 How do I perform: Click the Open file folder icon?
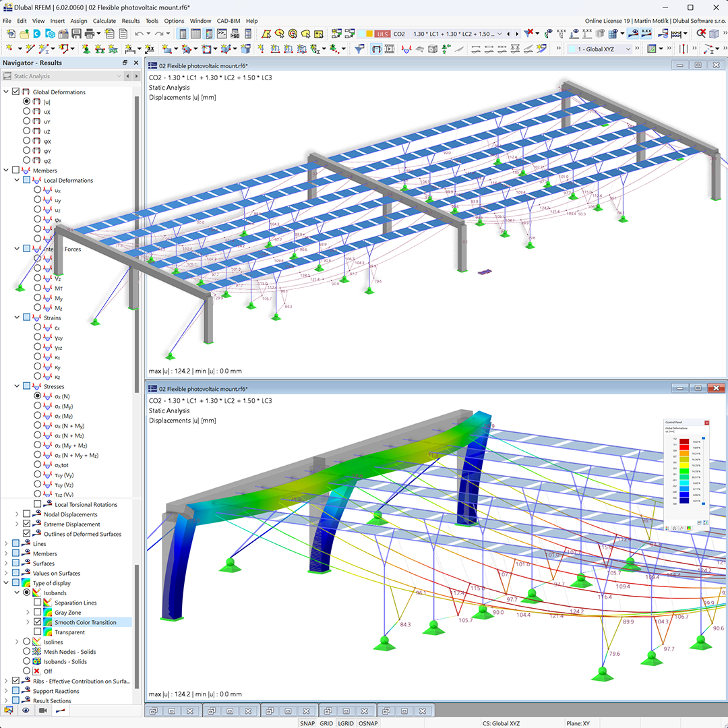click(24, 34)
